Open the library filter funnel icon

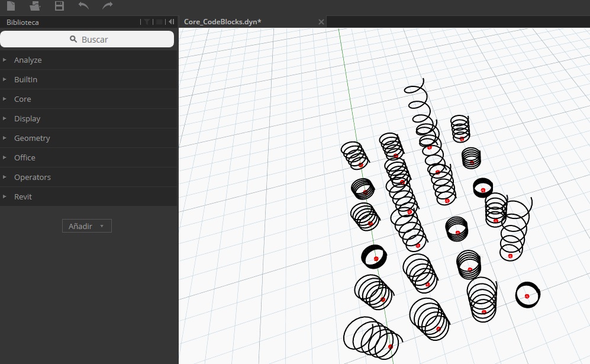click(147, 22)
